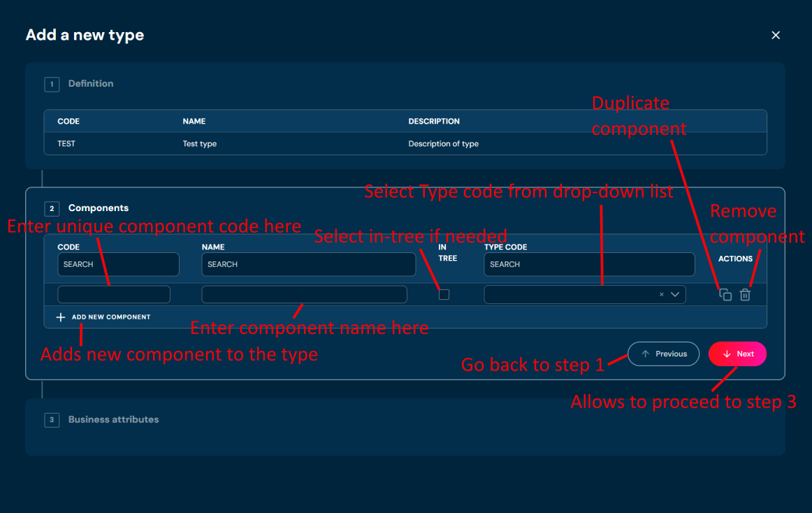Click the plus icon to add new component

[x=61, y=317]
